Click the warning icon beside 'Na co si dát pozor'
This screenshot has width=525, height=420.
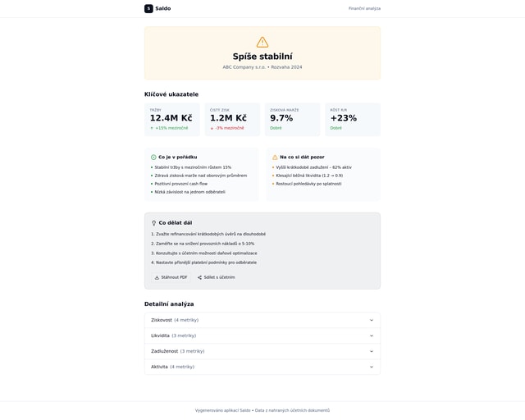275,157
